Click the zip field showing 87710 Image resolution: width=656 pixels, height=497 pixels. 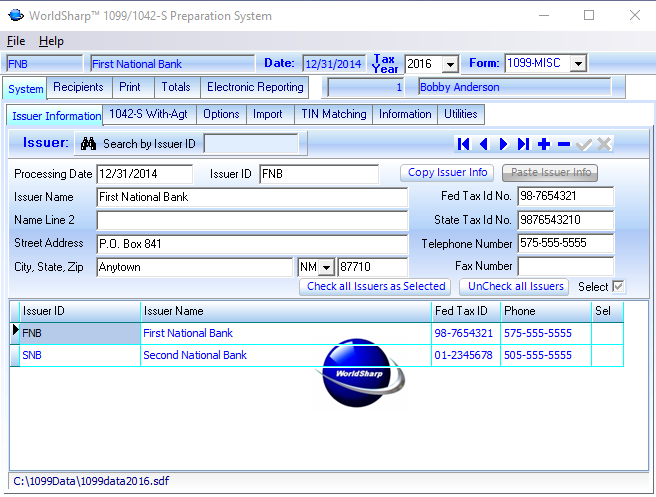tap(372, 267)
